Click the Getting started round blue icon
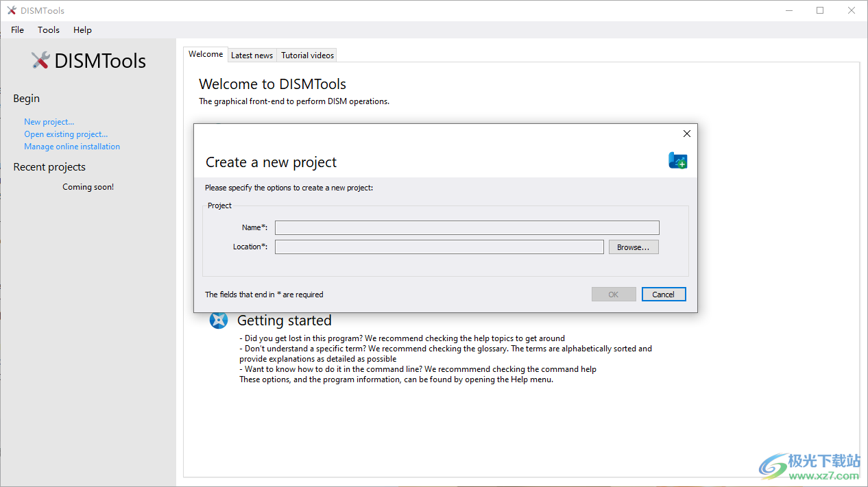 [218, 320]
